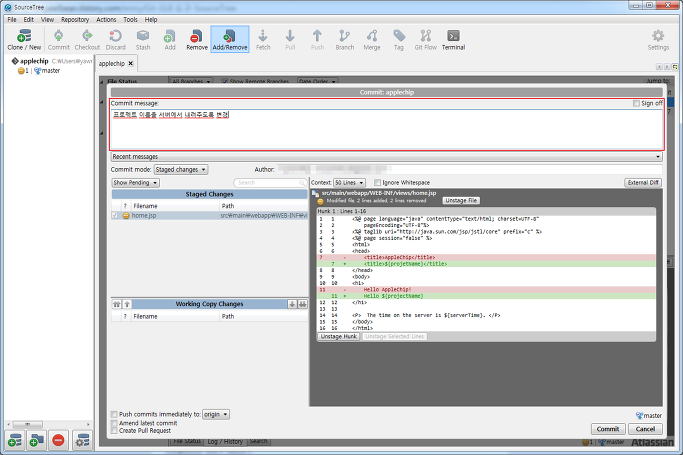Click the Staged Changes Path column header

point(264,206)
